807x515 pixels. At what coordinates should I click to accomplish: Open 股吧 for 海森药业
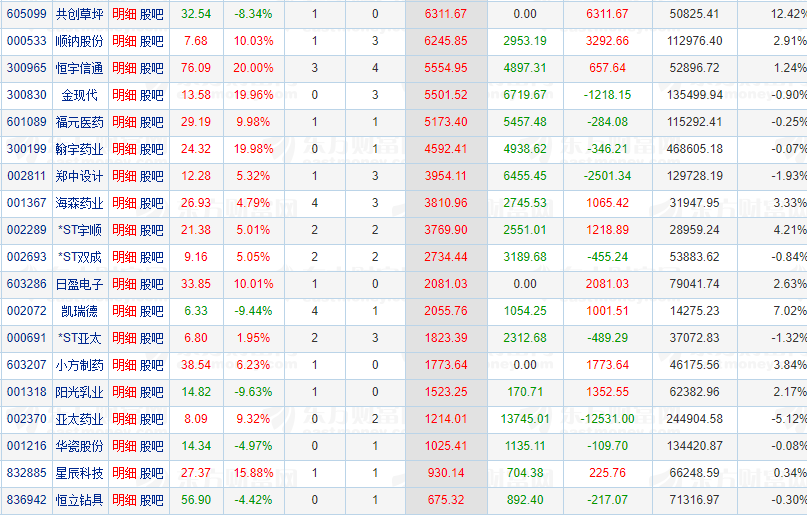[x=151, y=203]
